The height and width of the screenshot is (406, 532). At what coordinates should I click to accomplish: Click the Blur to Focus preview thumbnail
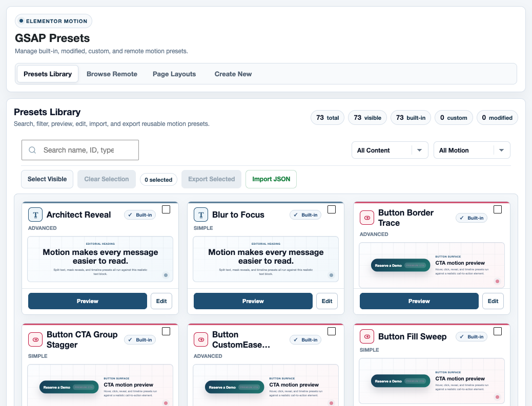[x=265, y=259]
